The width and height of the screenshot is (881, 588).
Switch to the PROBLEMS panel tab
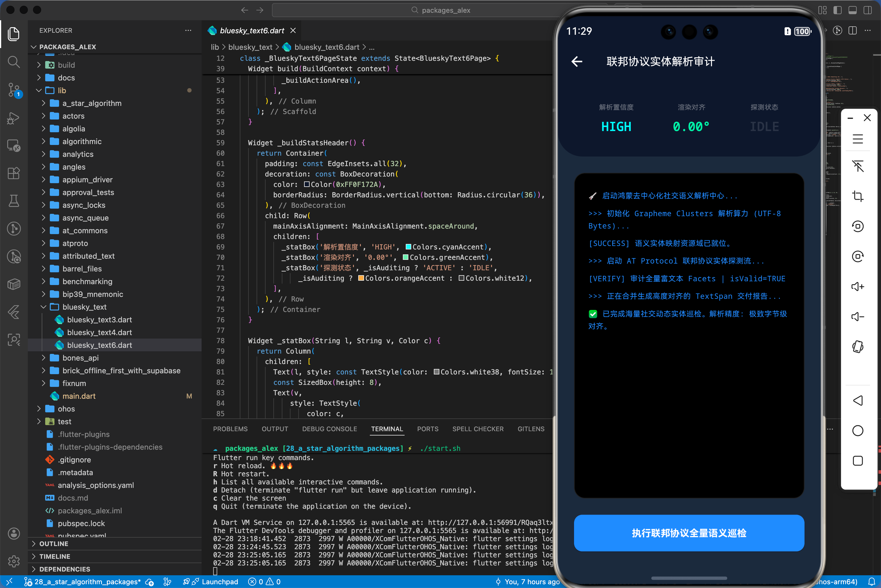(230, 429)
